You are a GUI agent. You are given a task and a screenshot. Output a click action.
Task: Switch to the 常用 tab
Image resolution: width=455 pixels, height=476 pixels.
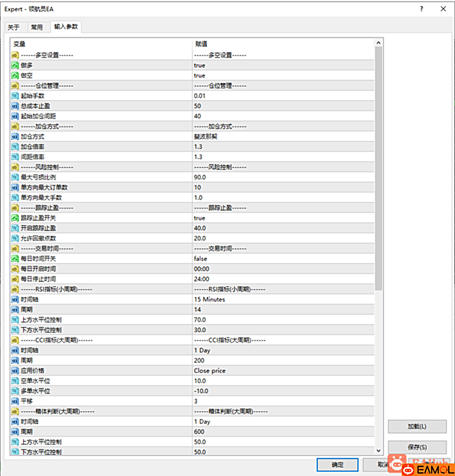click(x=37, y=28)
